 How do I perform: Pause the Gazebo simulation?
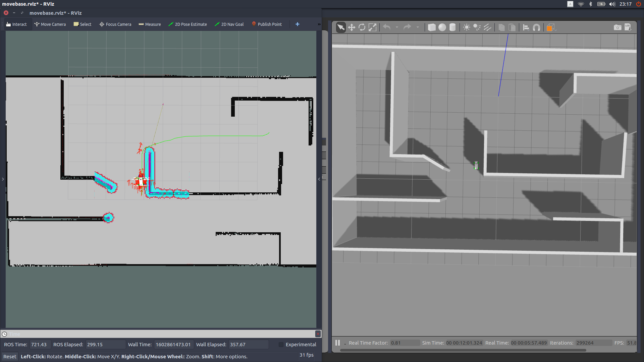(337, 343)
